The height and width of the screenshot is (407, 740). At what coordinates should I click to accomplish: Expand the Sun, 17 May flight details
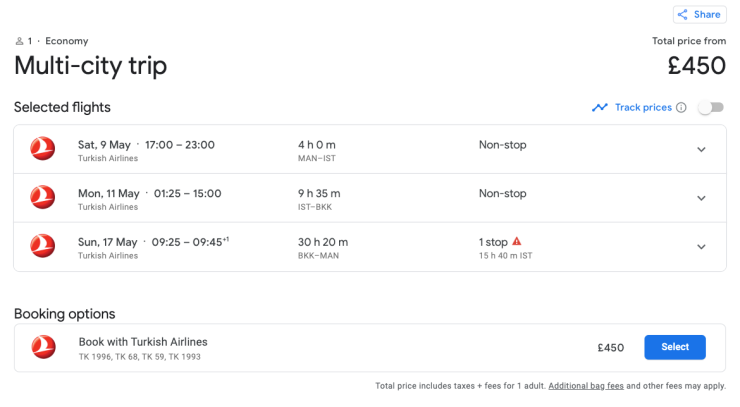(701, 247)
